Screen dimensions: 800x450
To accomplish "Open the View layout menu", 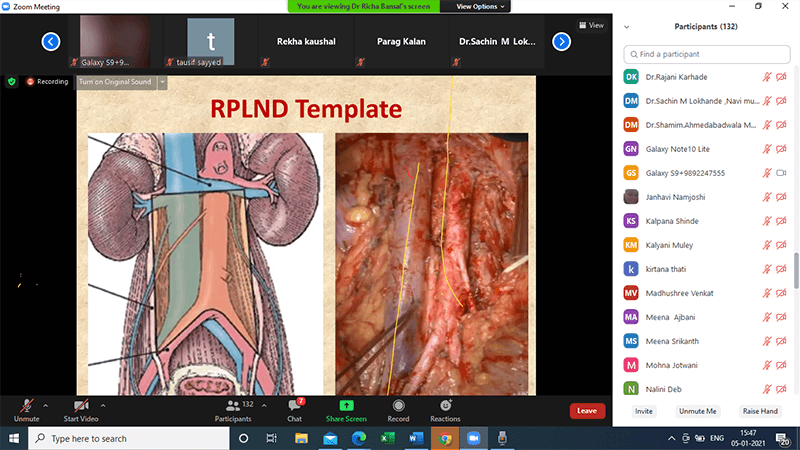I will (x=591, y=25).
